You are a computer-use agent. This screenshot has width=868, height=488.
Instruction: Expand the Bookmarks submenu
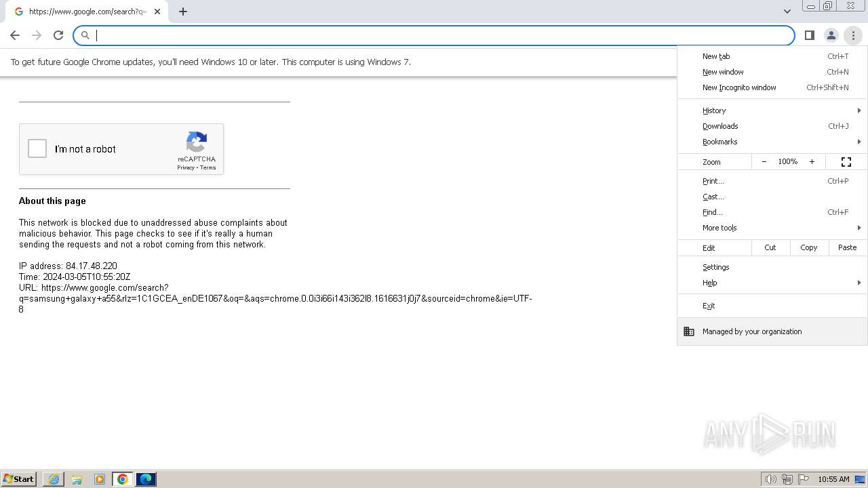click(772, 142)
